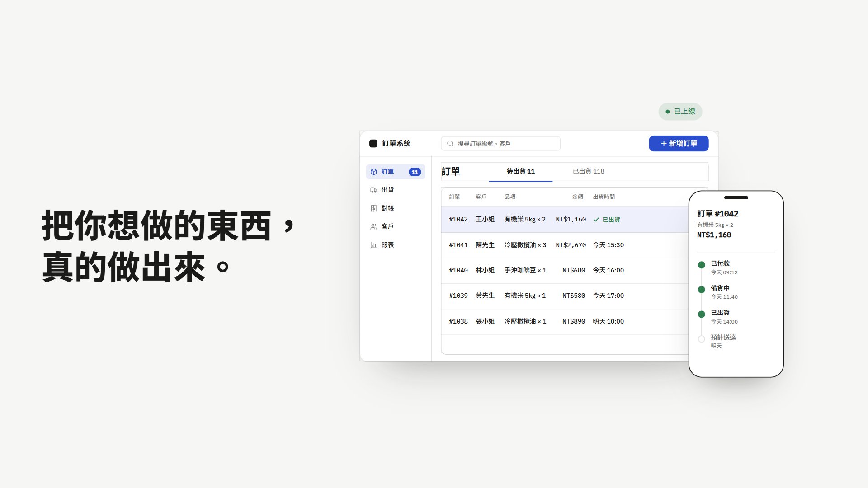Viewport: 868px width, 488px height.
Task: Click amount NT$2,670
Action: (571, 245)
